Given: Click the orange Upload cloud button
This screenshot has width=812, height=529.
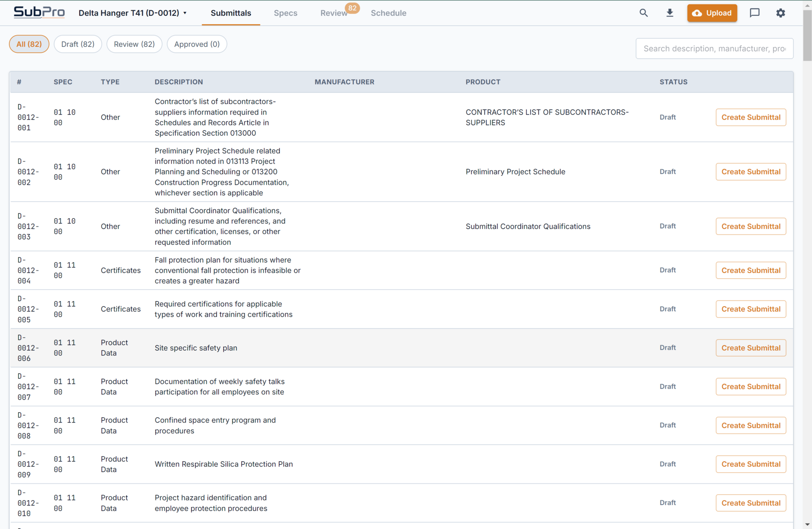Looking at the screenshot, I should 712,13.
